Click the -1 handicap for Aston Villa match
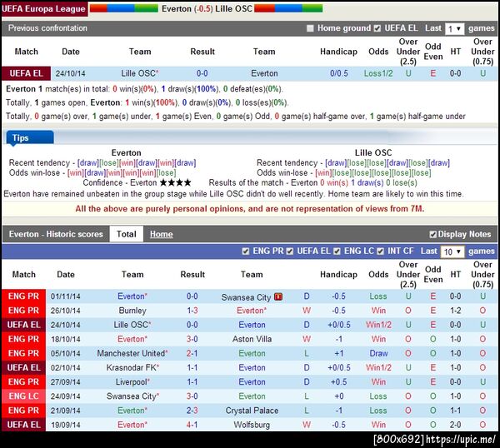This screenshot has width=500, height=448. [338, 339]
